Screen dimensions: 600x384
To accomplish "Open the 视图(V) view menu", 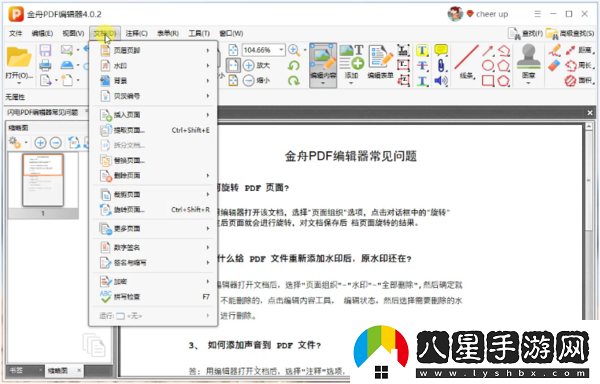I will pyautogui.click(x=73, y=33).
